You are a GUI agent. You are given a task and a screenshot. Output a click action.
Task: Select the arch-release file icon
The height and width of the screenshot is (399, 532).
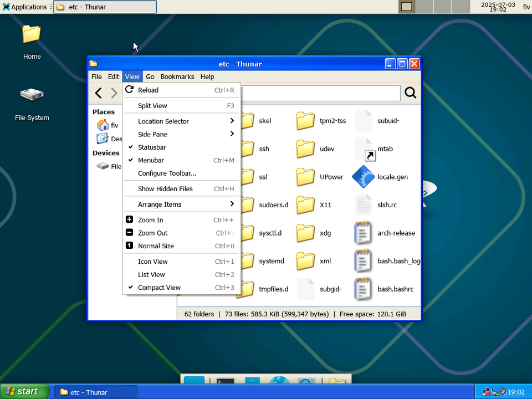pos(364,233)
